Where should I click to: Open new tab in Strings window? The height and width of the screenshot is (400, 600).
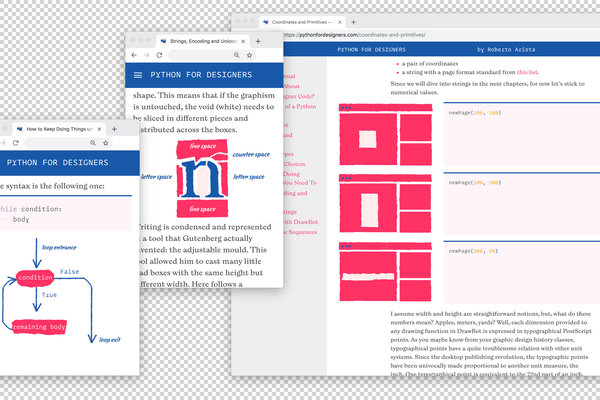click(258, 41)
